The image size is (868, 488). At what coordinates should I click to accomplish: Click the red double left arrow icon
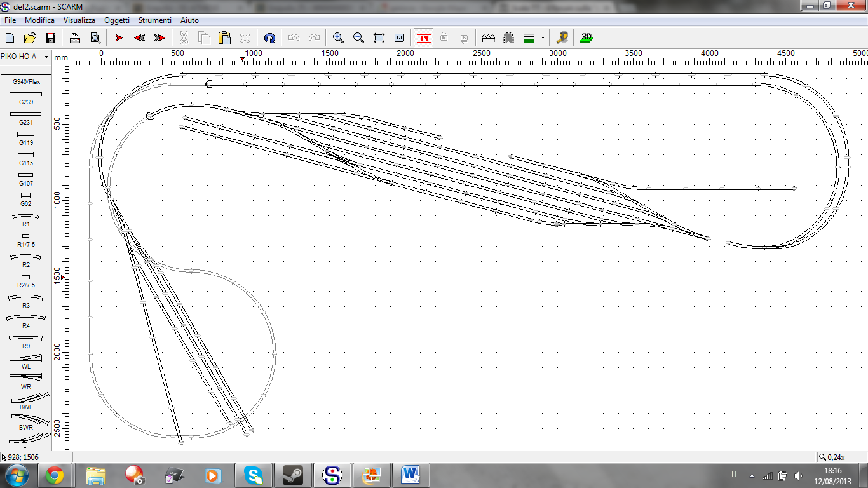(x=139, y=38)
